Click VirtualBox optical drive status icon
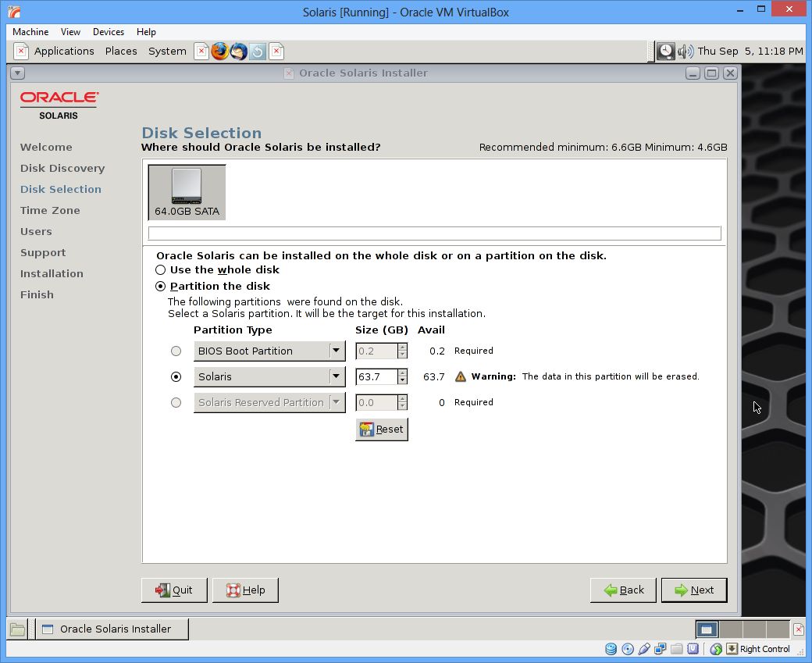The height and width of the screenshot is (663, 812). [x=628, y=649]
